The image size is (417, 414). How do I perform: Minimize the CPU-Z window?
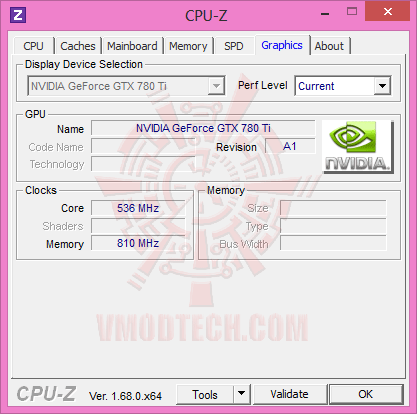[325, 13]
